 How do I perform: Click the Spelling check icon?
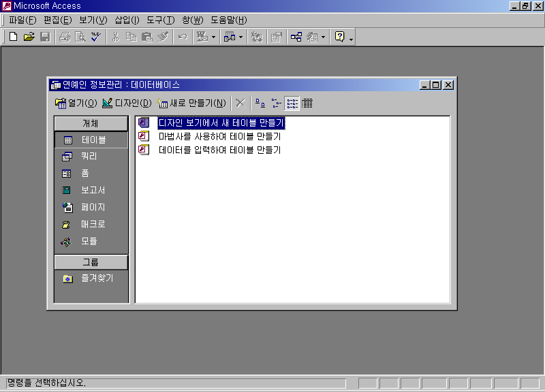(x=96, y=37)
